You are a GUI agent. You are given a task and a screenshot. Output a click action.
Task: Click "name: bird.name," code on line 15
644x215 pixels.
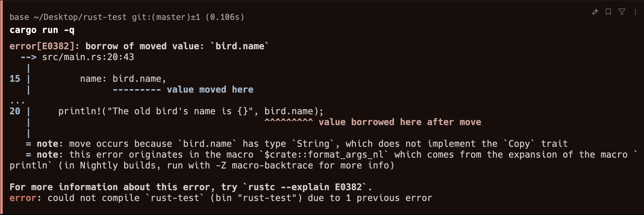(x=123, y=79)
